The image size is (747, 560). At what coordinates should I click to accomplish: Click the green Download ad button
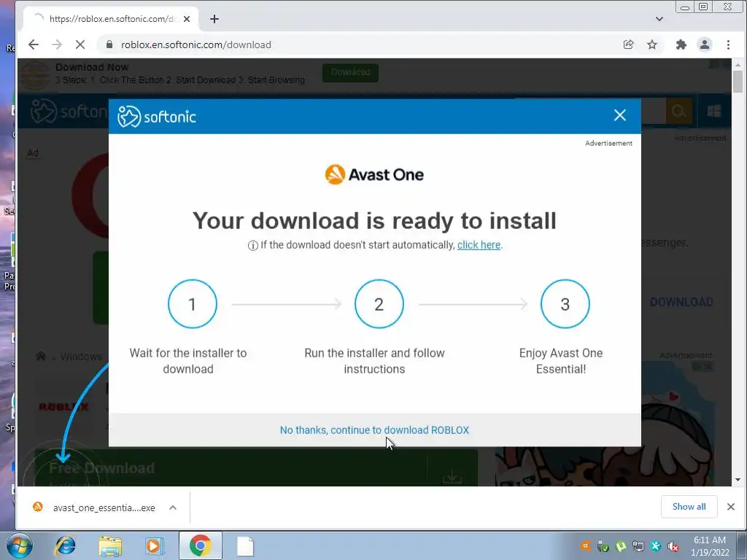[x=350, y=72]
